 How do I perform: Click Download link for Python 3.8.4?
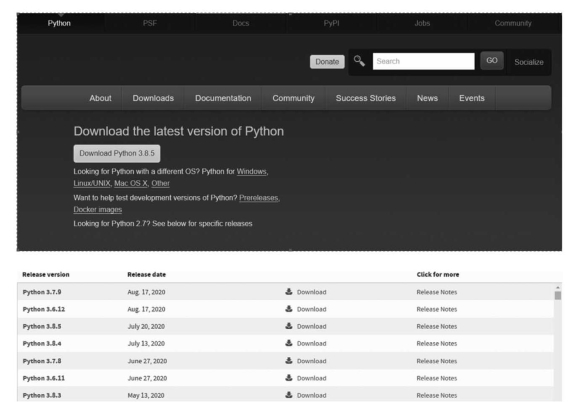click(311, 343)
